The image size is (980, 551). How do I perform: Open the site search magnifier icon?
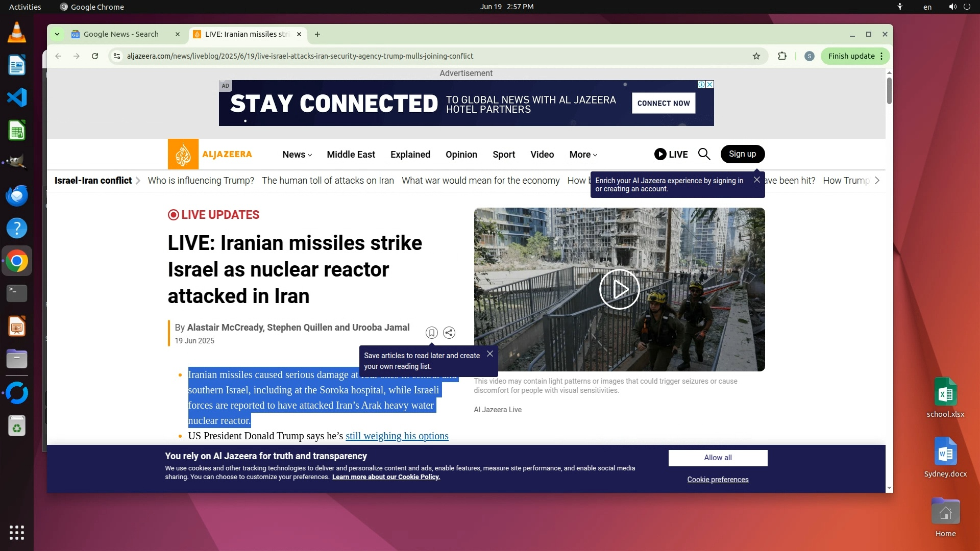tap(704, 154)
